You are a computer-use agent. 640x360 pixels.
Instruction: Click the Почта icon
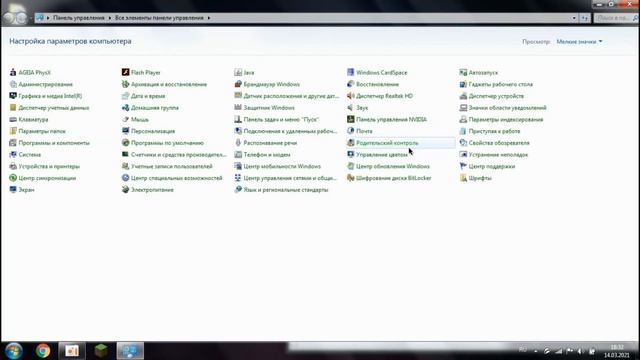(x=350, y=131)
